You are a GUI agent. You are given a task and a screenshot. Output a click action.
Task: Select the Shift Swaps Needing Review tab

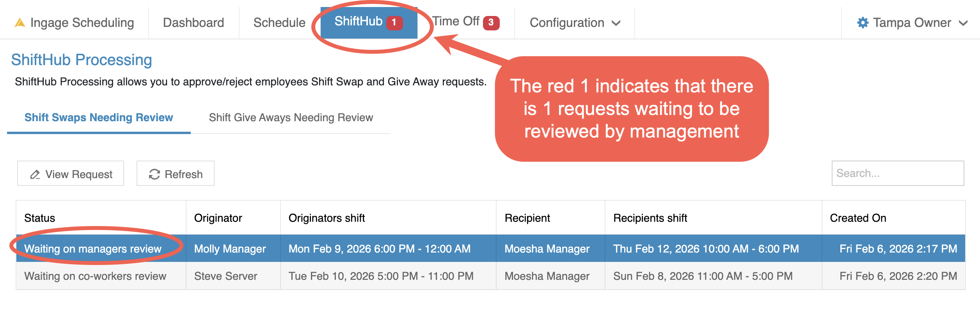tap(99, 118)
